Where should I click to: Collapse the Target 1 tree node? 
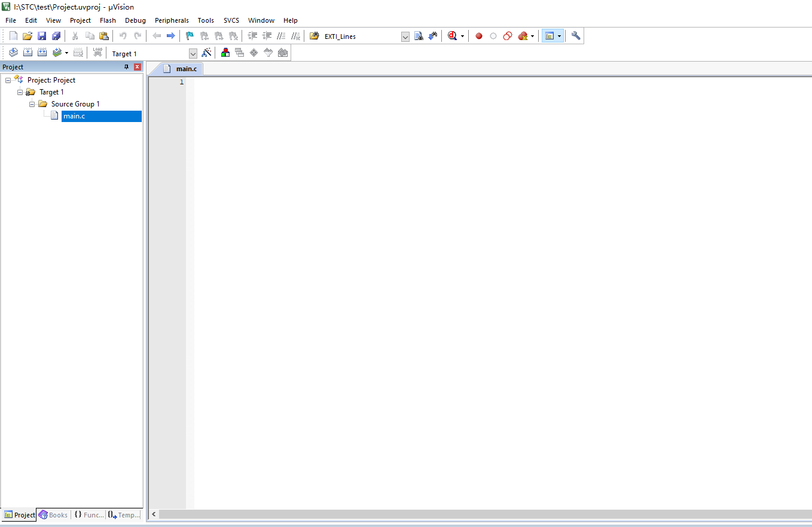20,92
